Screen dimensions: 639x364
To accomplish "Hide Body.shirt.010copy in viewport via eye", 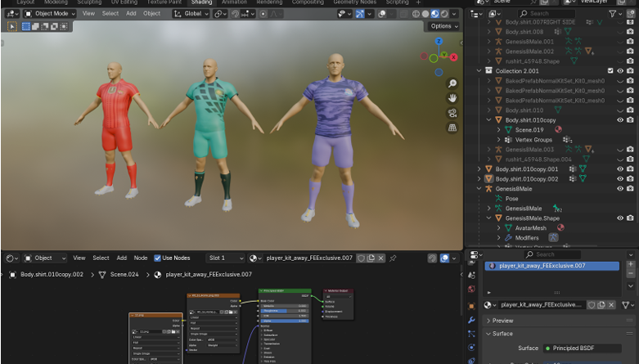I will (x=620, y=120).
